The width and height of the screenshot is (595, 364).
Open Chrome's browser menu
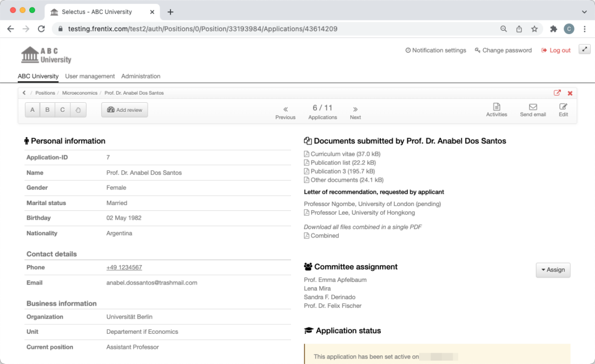click(585, 29)
